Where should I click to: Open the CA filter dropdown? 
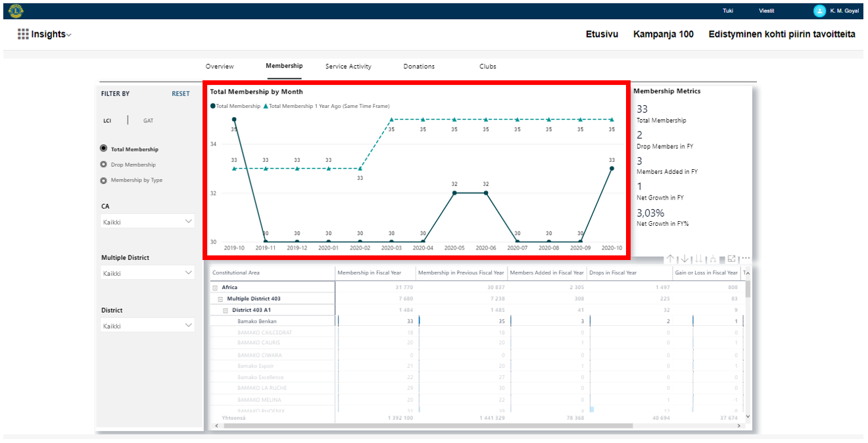(x=147, y=222)
